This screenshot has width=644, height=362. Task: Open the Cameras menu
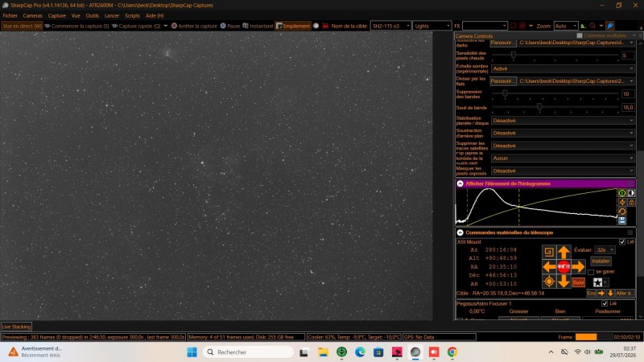32,15
